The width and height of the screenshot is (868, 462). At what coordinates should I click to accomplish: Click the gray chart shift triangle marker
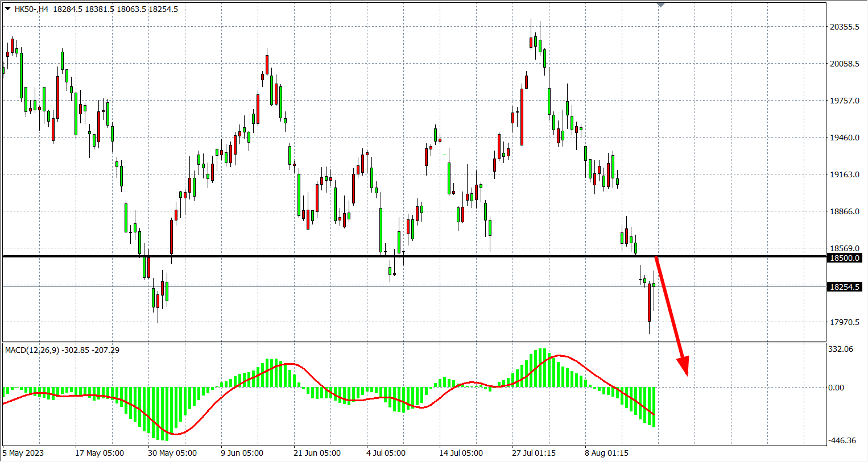[660, 5]
